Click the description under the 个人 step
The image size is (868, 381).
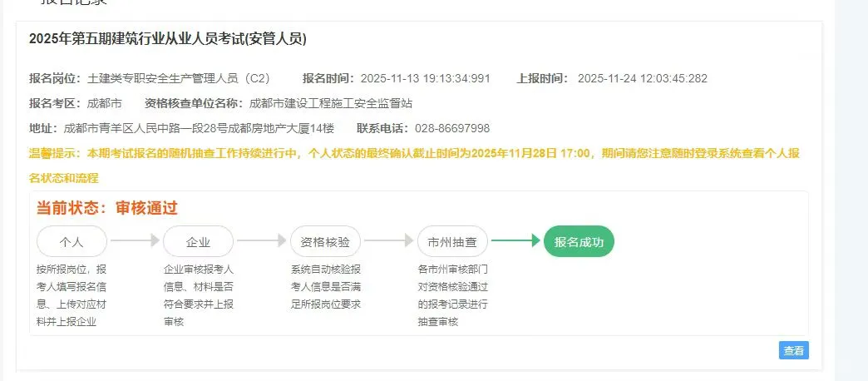(x=72, y=295)
